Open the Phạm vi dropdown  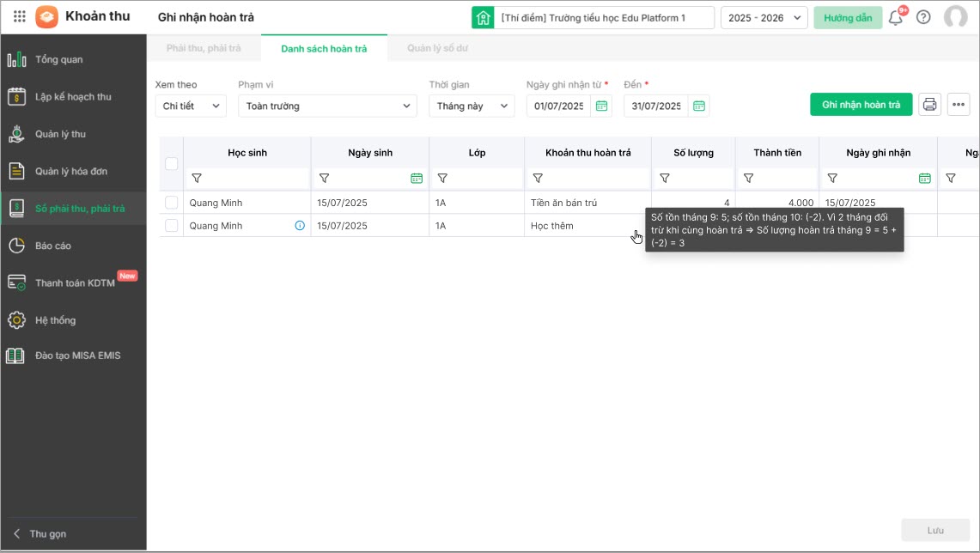pyautogui.click(x=328, y=106)
